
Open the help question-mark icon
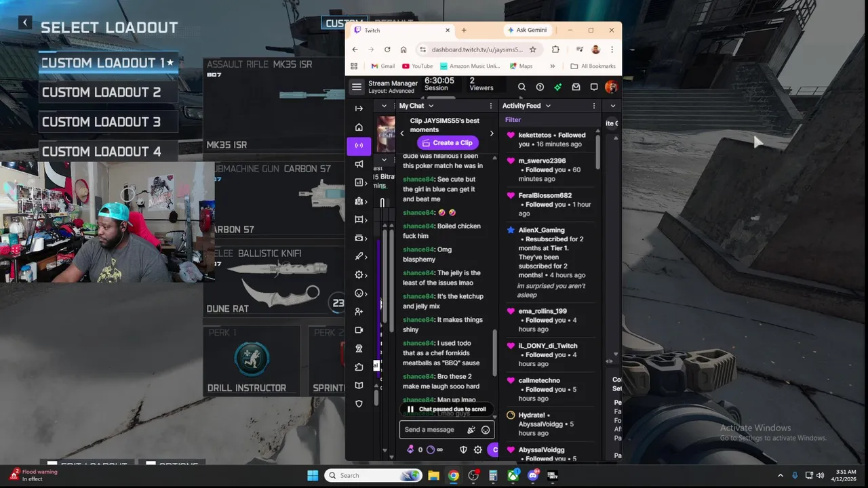point(540,87)
